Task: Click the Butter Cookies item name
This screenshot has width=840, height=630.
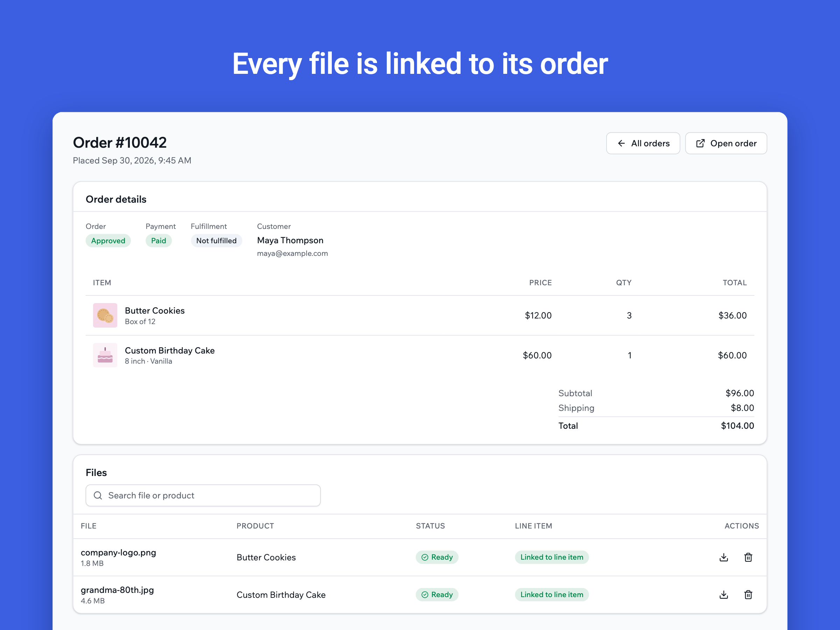Action: coord(155,311)
